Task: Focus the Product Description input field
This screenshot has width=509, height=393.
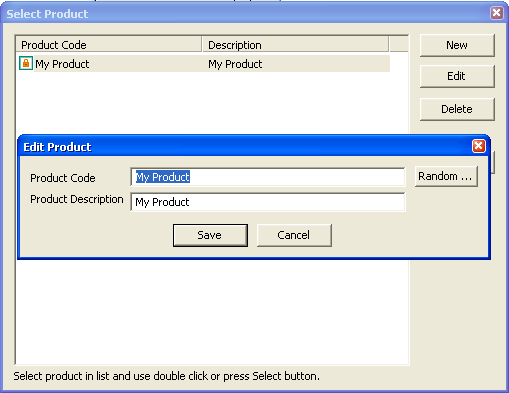Action: click(x=268, y=202)
